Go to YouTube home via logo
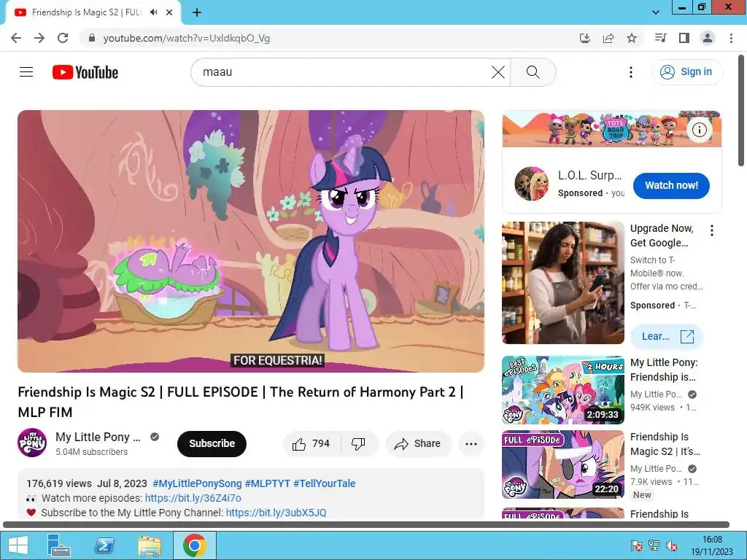 tap(85, 72)
